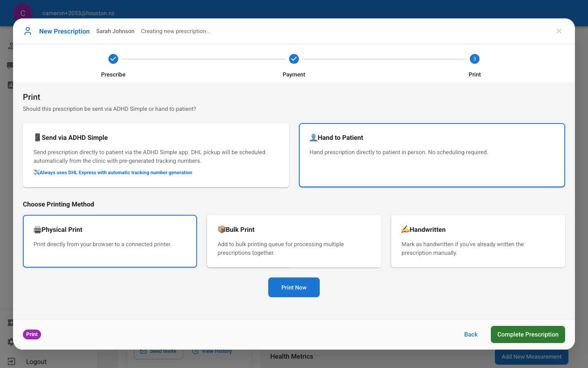588x368 pixels.
Task: Go to the completed Prescribe step icon
Action: [x=113, y=59]
